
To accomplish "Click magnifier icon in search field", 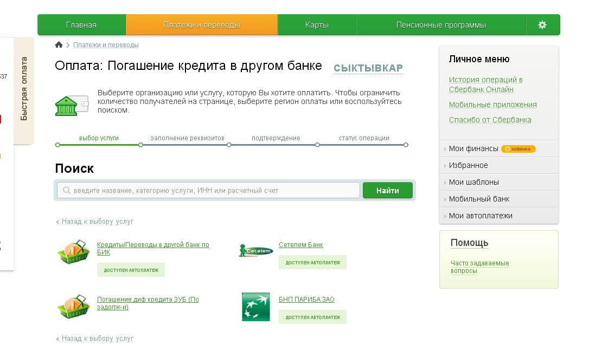I will pos(67,190).
